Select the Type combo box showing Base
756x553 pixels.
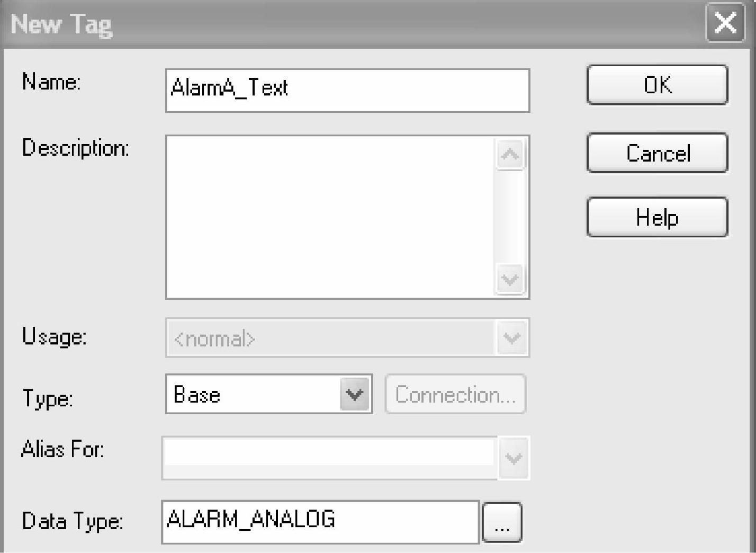click(x=254, y=394)
